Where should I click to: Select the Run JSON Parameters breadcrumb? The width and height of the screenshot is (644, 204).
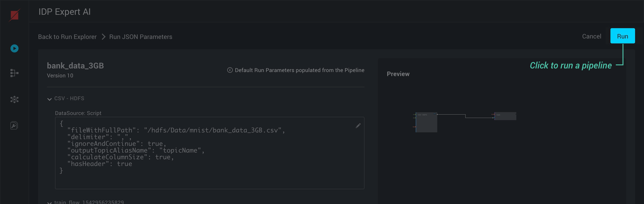click(x=140, y=37)
